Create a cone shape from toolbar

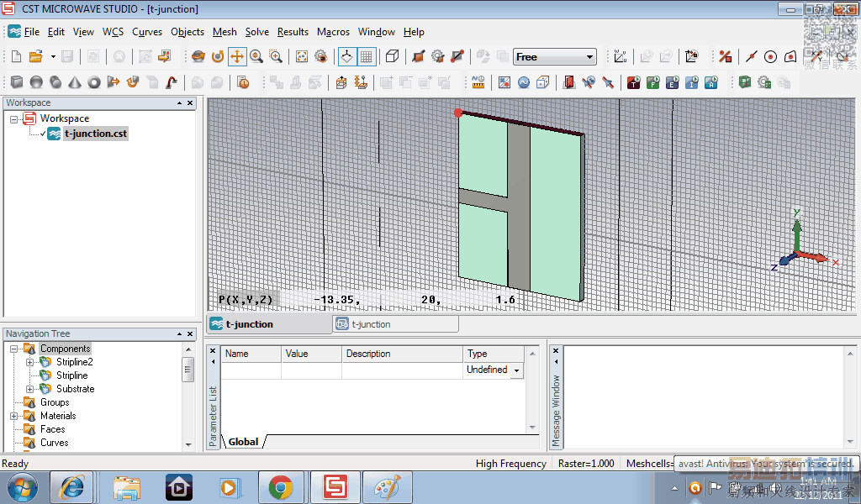point(75,82)
